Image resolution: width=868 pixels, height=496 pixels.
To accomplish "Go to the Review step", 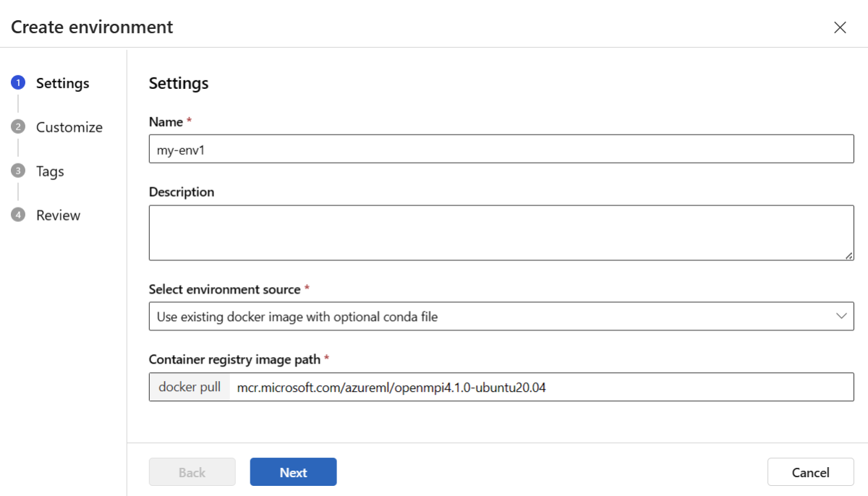I will click(x=58, y=215).
